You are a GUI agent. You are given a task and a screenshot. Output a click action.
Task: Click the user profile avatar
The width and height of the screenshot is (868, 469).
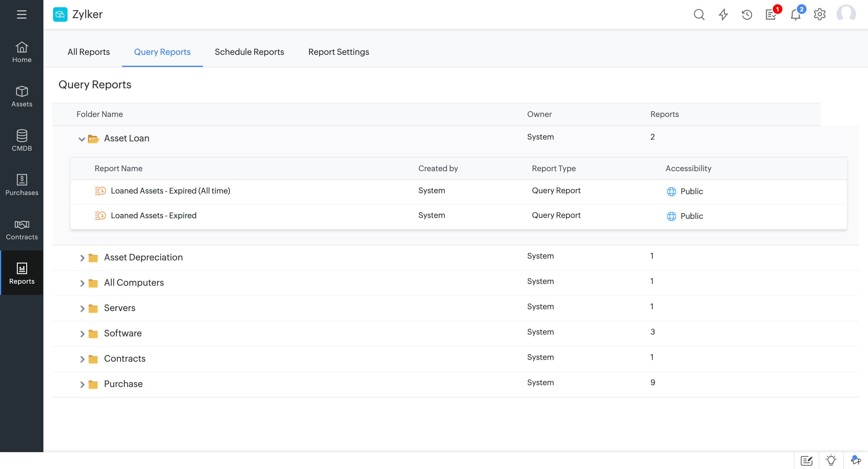point(846,14)
